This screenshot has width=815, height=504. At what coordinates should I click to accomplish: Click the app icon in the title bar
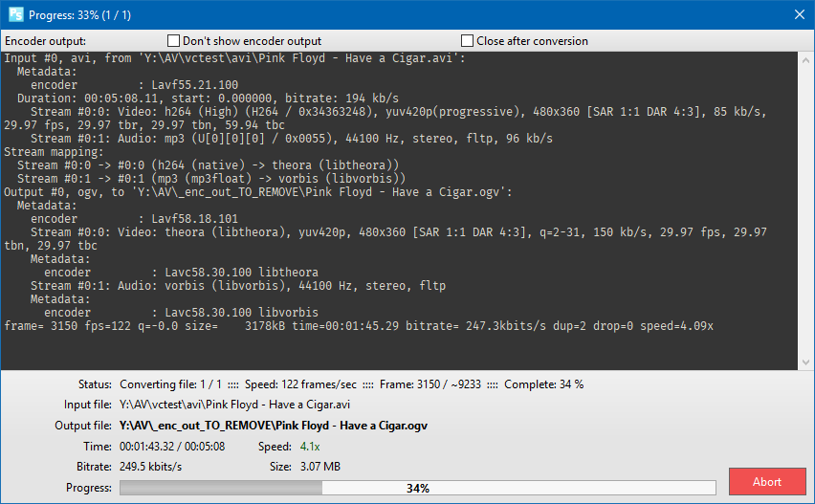(15, 14)
